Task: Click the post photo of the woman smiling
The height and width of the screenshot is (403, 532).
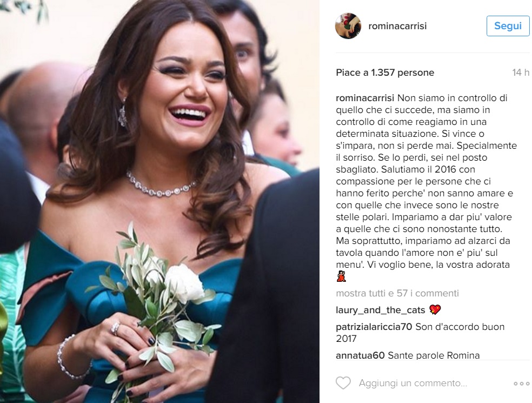Action: coord(159,201)
